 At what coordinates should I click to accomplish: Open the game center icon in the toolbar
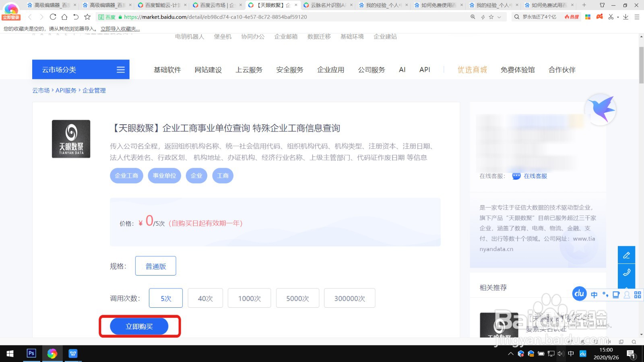[x=599, y=17]
